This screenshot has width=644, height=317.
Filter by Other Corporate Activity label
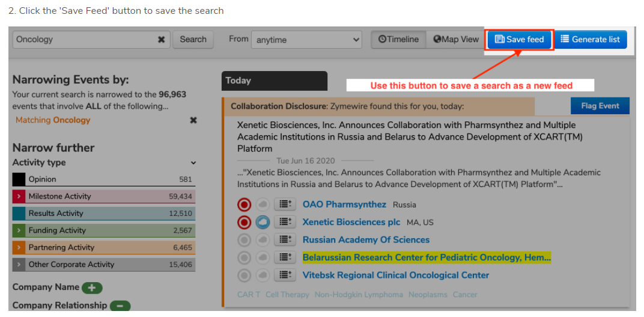[x=71, y=265]
